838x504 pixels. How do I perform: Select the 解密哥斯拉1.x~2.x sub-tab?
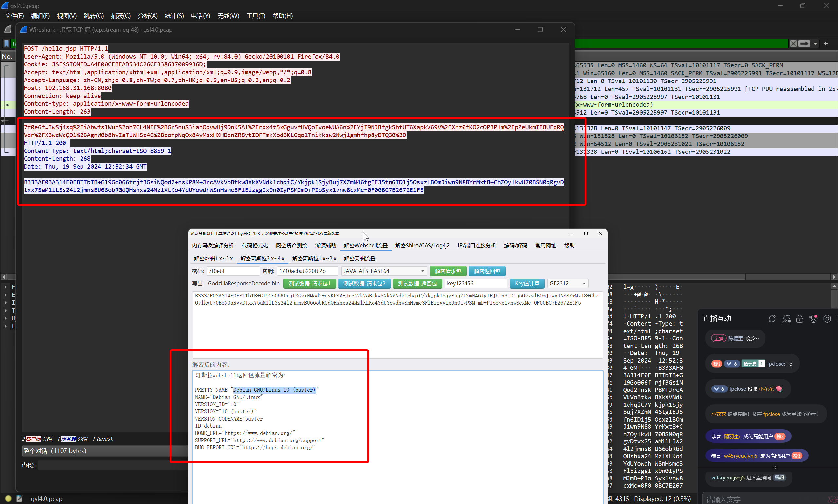pos(314,259)
